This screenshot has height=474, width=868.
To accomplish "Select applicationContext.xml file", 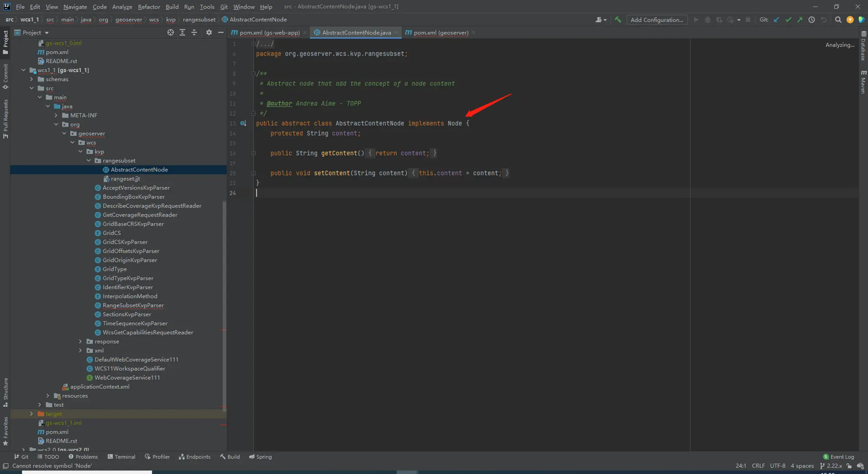I will point(100,387).
